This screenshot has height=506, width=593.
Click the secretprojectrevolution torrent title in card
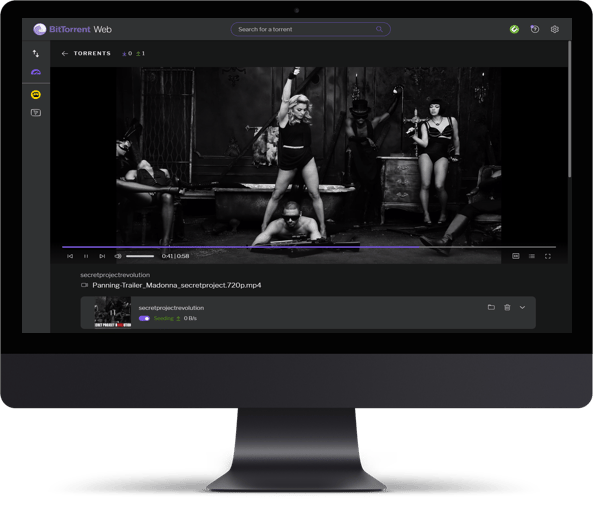(171, 308)
